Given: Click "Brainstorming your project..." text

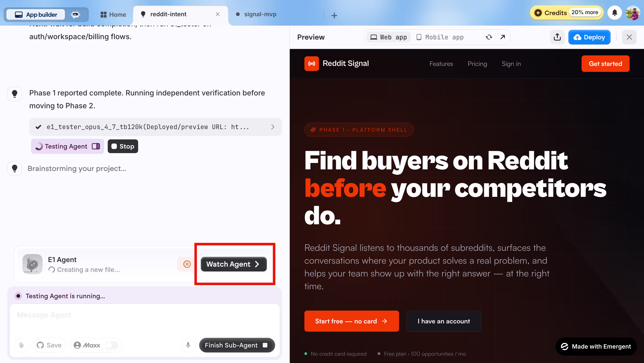Looking at the screenshot, I should click(77, 168).
